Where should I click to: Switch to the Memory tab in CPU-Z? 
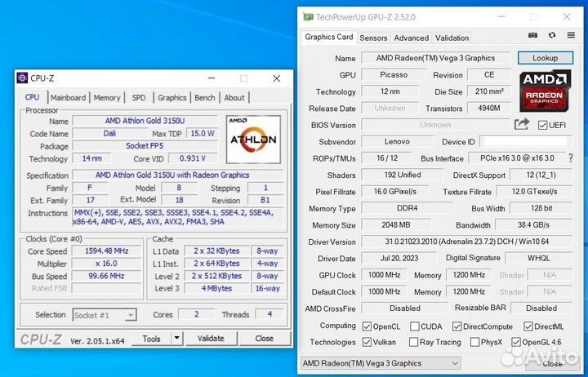coord(107,97)
